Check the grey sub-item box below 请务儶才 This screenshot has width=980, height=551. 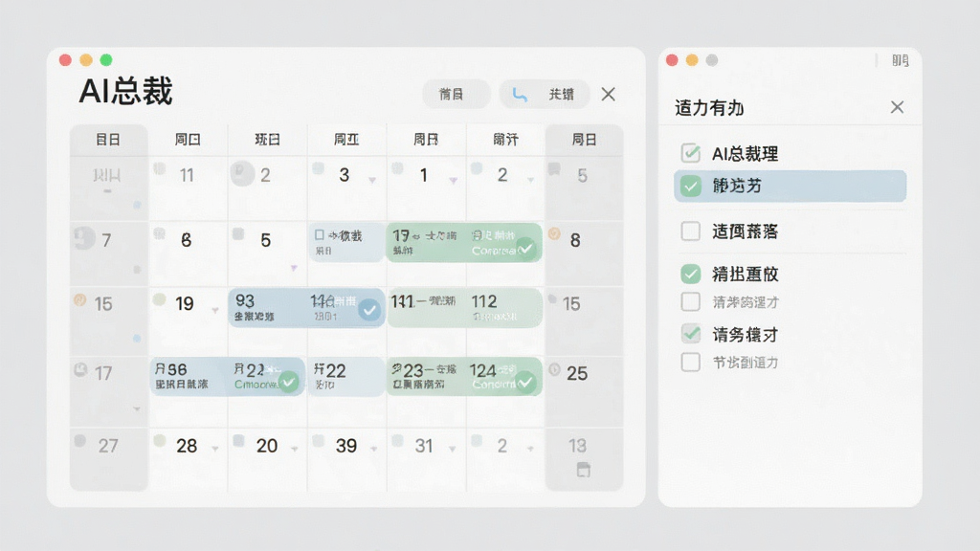click(x=691, y=362)
